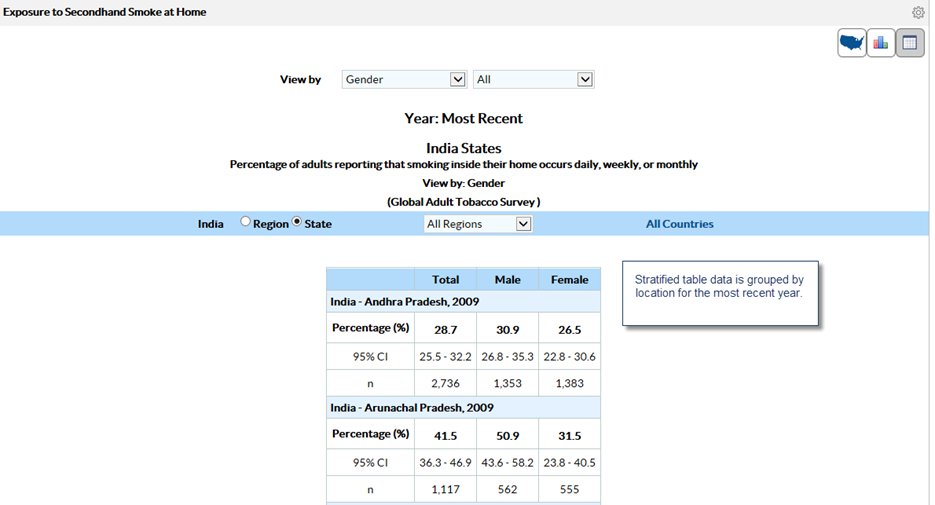The height and width of the screenshot is (505, 935).
Task: Open the All Regions dropdown
Action: coord(478,224)
